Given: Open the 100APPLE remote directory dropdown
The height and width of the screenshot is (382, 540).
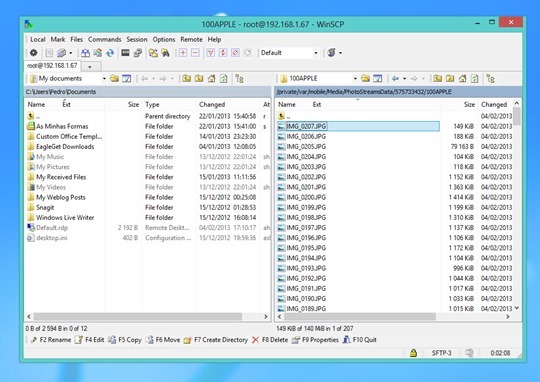Looking at the screenshot, I should 355,79.
